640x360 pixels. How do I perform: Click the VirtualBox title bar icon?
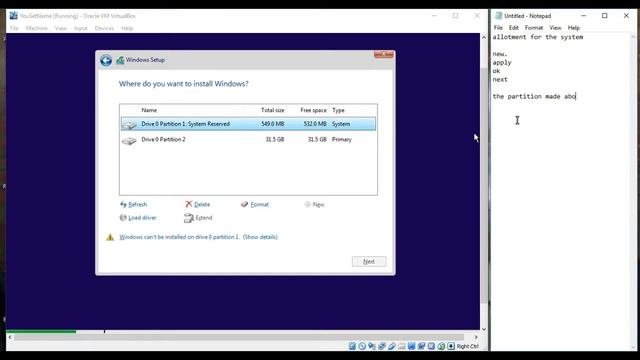(x=13, y=16)
